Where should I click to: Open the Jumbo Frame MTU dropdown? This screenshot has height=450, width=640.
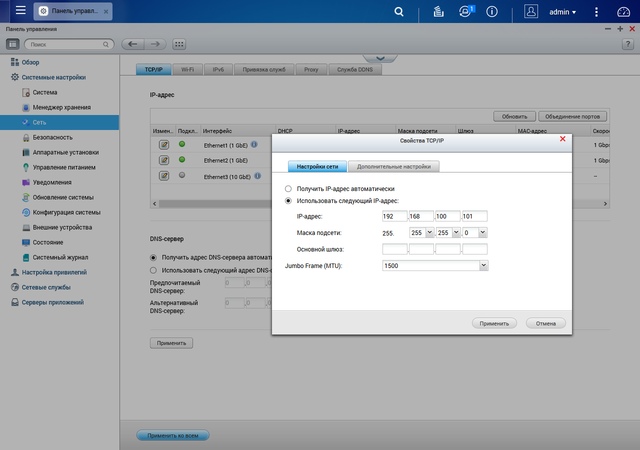[483, 265]
